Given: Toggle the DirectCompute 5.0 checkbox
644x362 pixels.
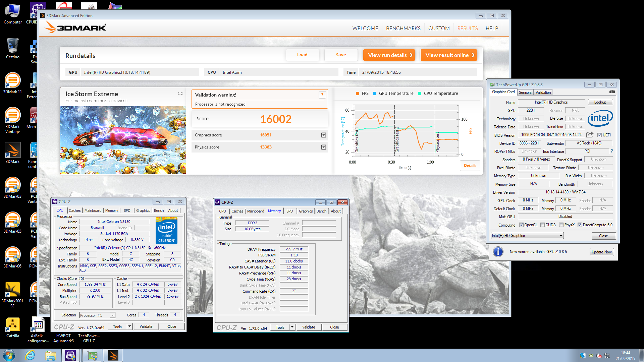Looking at the screenshot, I should (x=580, y=225).
